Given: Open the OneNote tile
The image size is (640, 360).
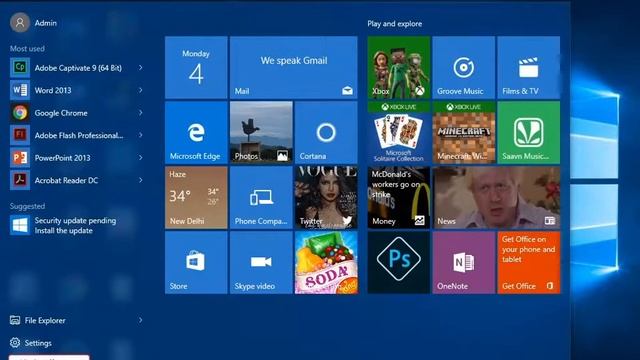Looking at the screenshot, I should coord(463,262).
